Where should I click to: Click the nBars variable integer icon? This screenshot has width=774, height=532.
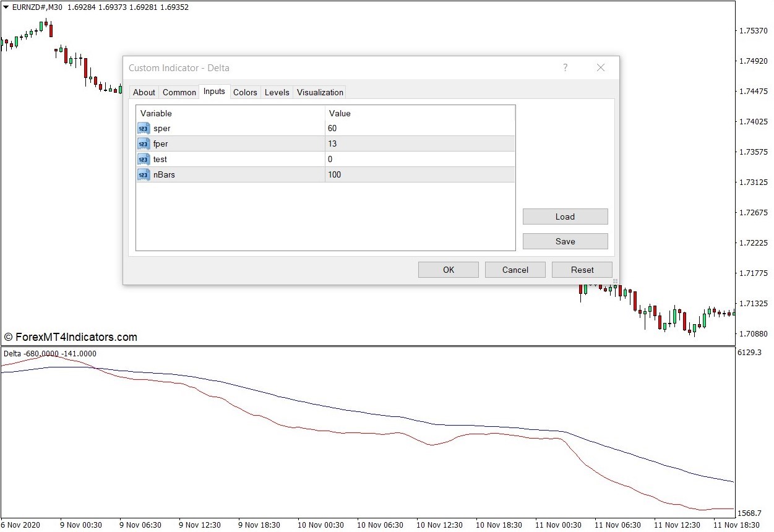pyautogui.click(x=144, y=175)
